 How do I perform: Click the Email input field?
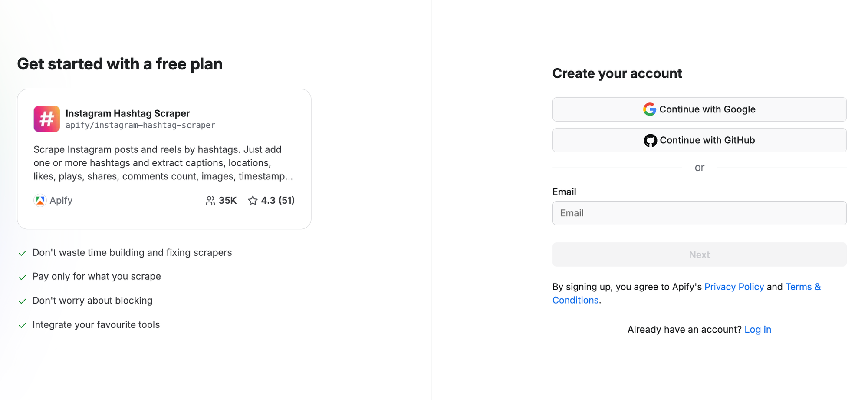click(x=699, y=213)
